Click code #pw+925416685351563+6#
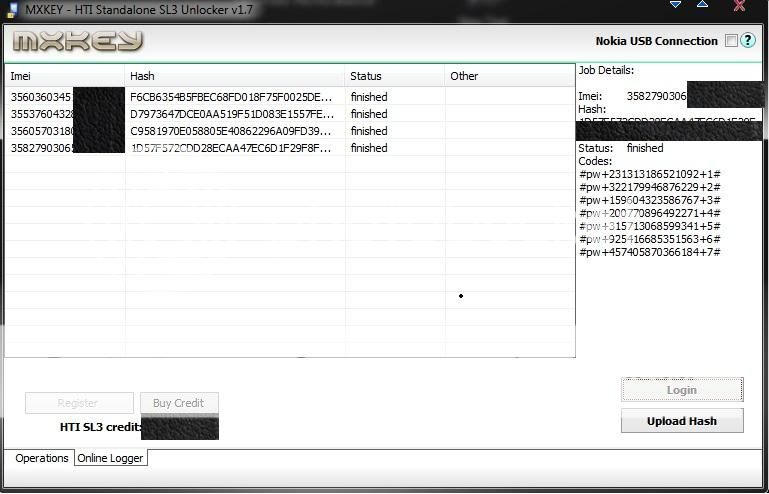The height and width of the screenshot is (494, 769). tap(650, 239)
